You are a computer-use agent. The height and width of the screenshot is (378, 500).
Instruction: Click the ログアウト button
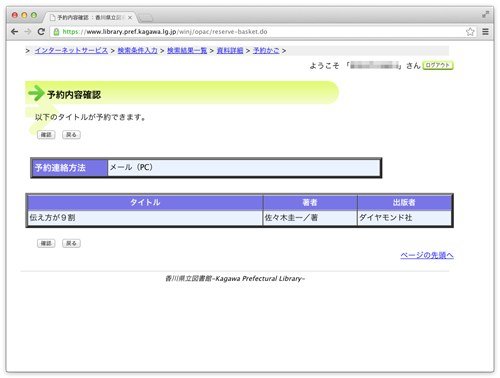(438, 65)
